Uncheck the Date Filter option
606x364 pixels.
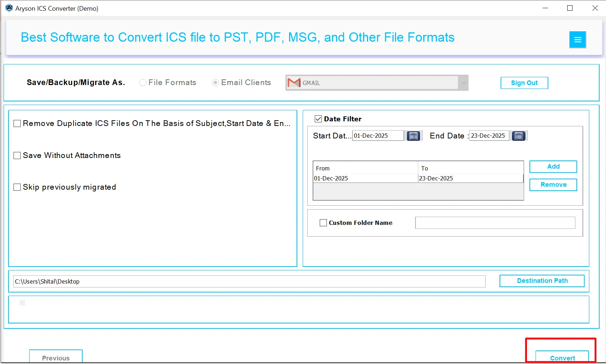pos(318,118)
